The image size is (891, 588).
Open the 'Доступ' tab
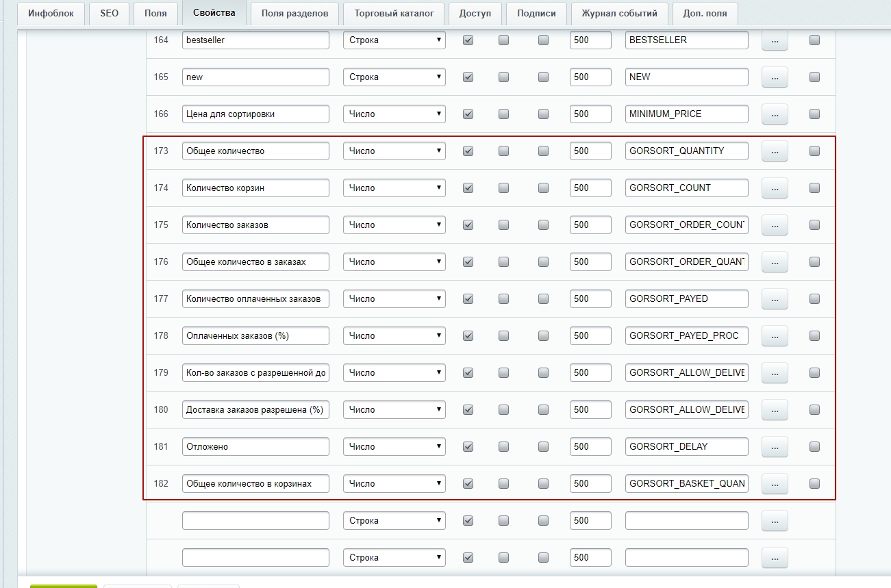tap(475, 13)
